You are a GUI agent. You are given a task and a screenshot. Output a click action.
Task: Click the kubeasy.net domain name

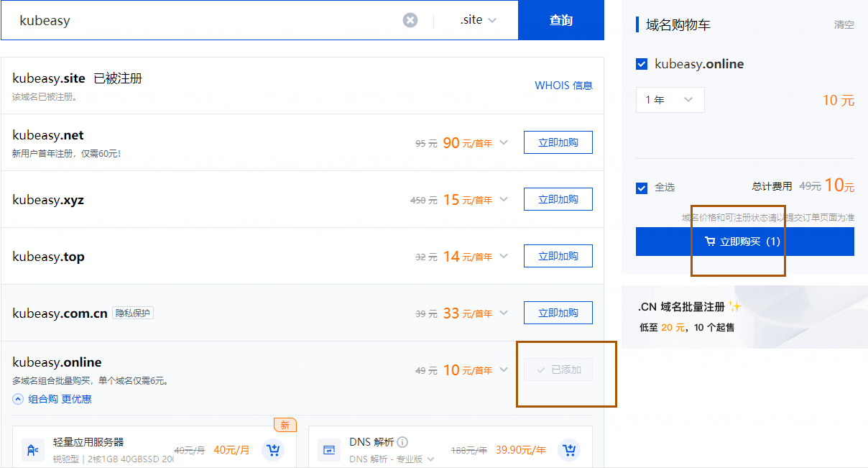48,135
